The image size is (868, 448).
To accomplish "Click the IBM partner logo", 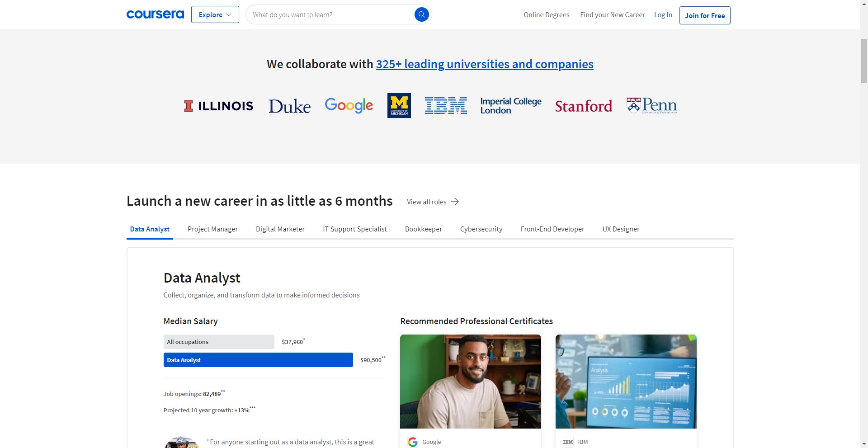I will tap(446, 105).
